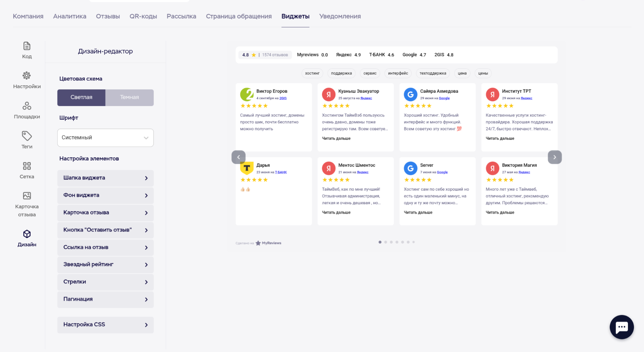This screenshot has height=352, width=644.
Task: Show next reviews with right arrow
Action: pos(554,157)
